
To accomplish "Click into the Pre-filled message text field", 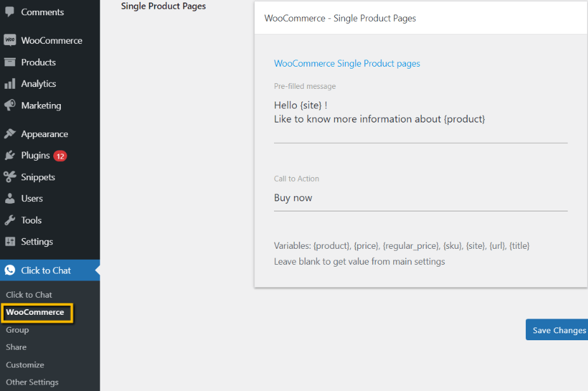I will click(420, 119).
